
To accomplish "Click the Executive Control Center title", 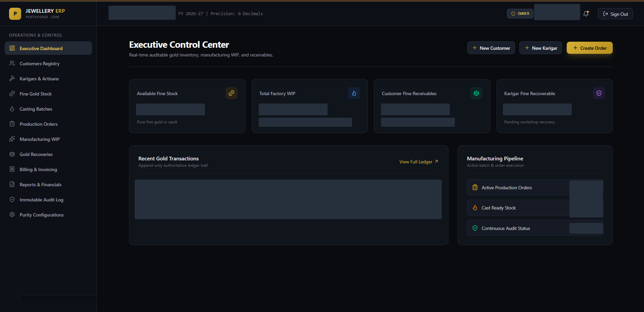I will tap(179, 45).
